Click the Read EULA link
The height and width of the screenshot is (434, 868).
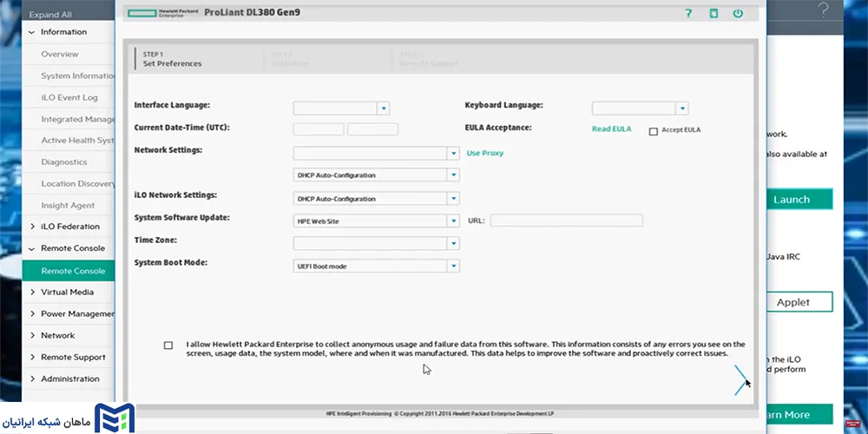(x=611, y=129)
